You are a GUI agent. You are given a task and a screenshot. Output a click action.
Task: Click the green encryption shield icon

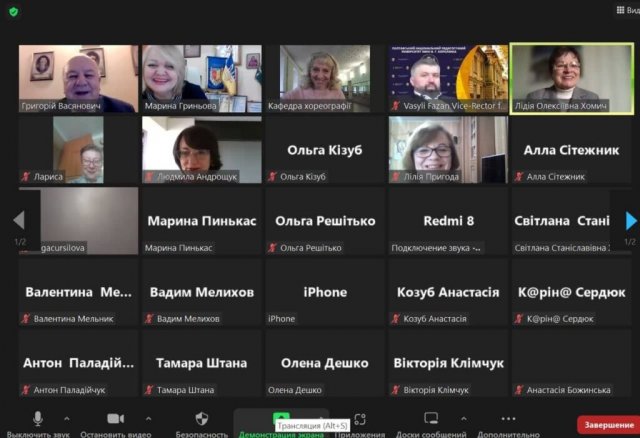pyautogui.click(x=12, y=11)
